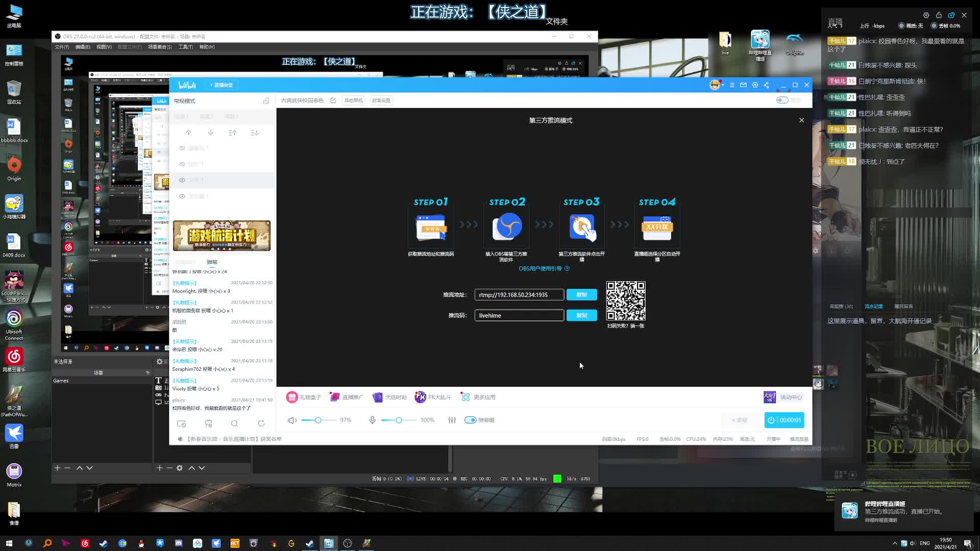
Task: Open the user avatar dropdown in Bilibili title bar
Action: click(717, 85)
